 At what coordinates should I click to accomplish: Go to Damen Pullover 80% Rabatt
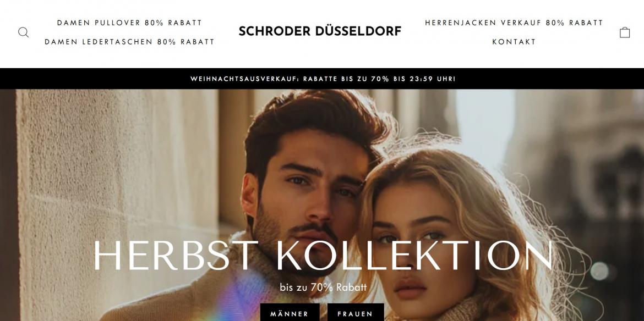(x=129, y=23)
